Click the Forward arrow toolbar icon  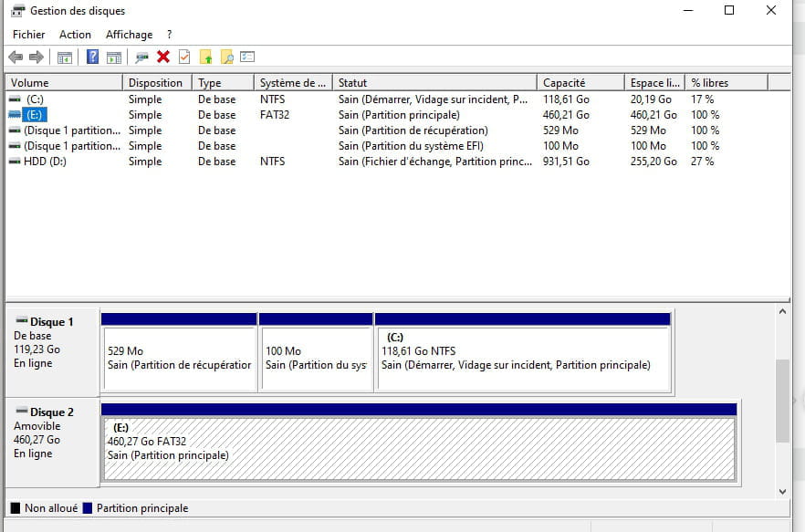pyautogui.click(x=36, y=57)
